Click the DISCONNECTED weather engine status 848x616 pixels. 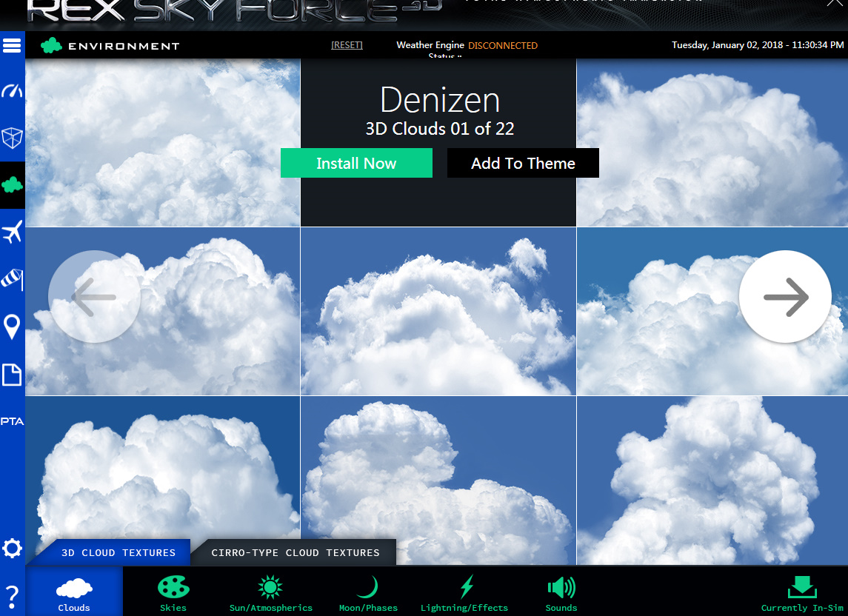click(503, 45)
